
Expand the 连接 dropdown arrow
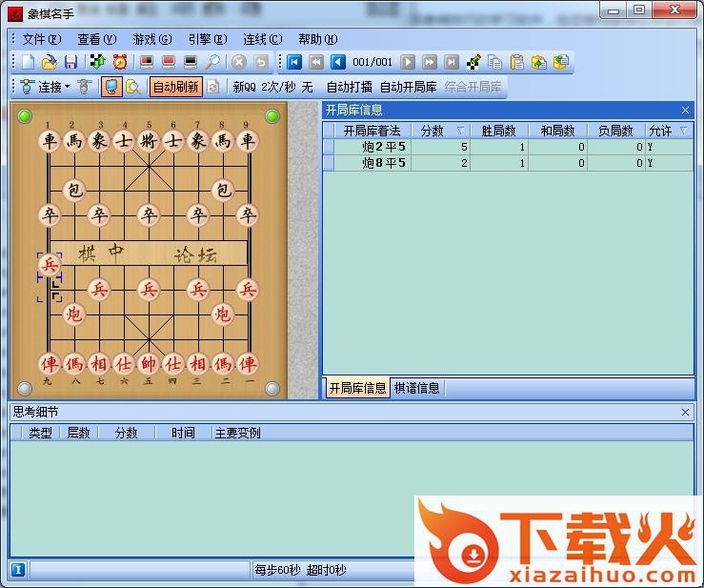[68, 87]
